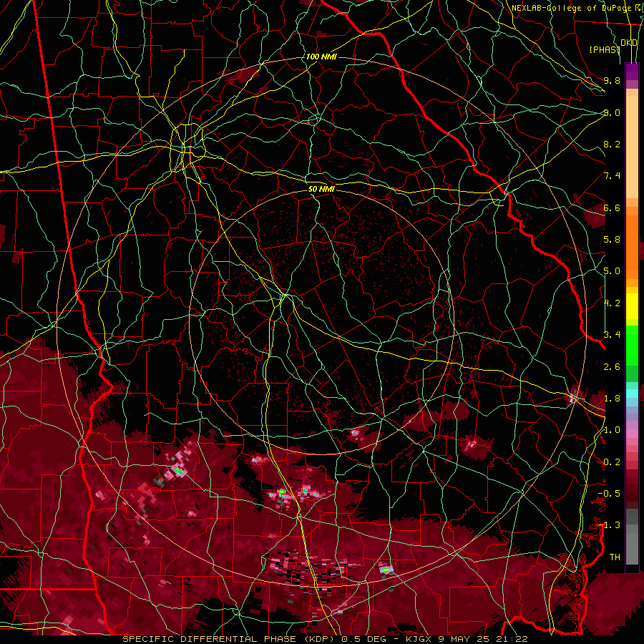The height and width of the screenshot is (644, 644).
Task: Click the 1.0 value on the color scale
Action: [612, 430]
